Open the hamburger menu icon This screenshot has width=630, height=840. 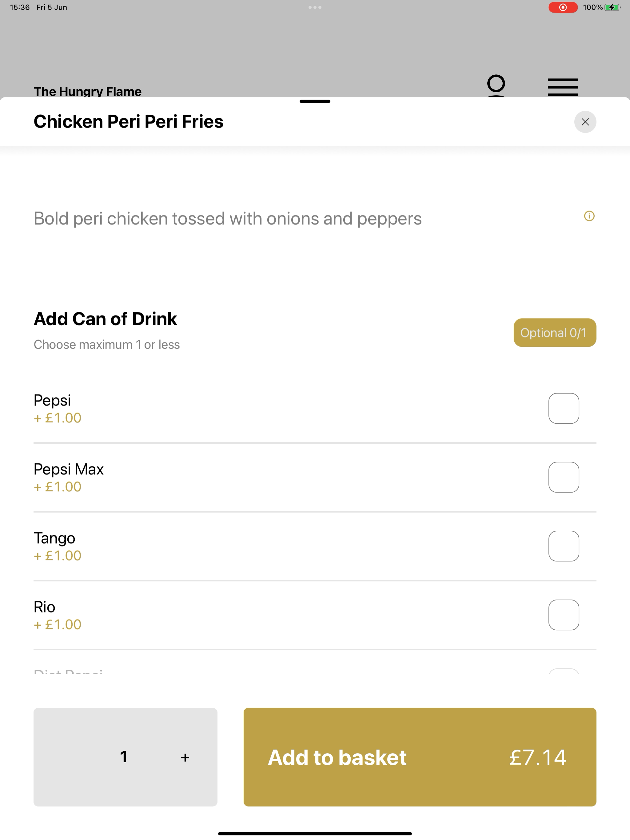point(563,87)
